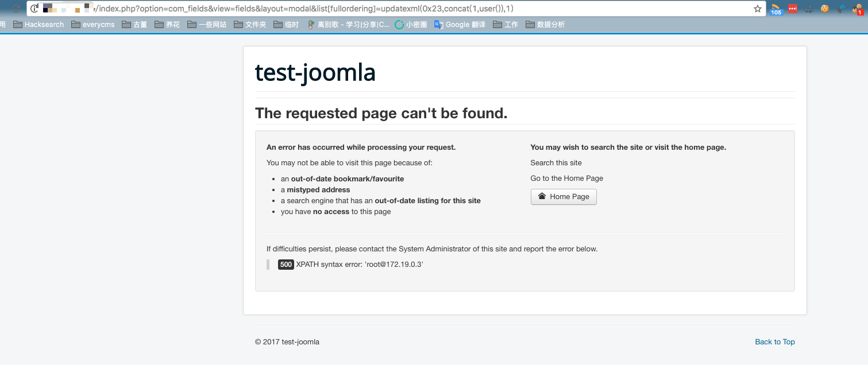Click the head with gears extension icon
The height and width of the screenshot is (365, 868).
pyautogui.click(x=841, y=9)
